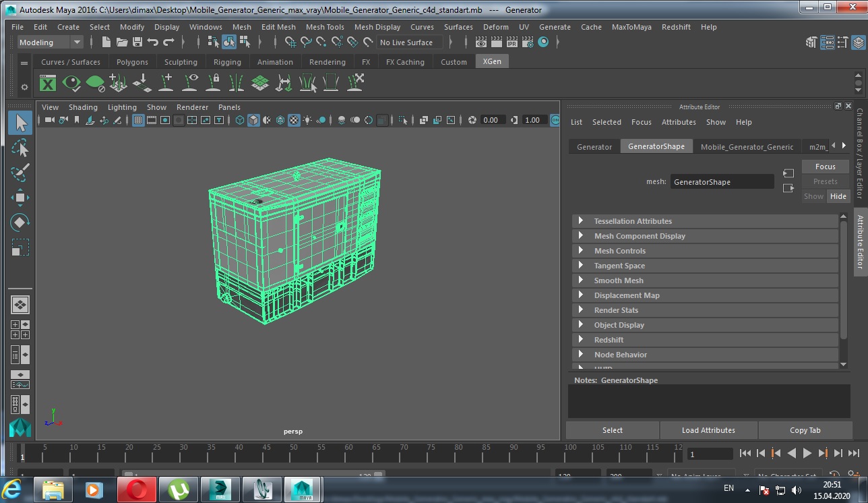This screenshot has height=503, width=868.
Task: Expand Redshift attribute section
Action: point(706,340)
